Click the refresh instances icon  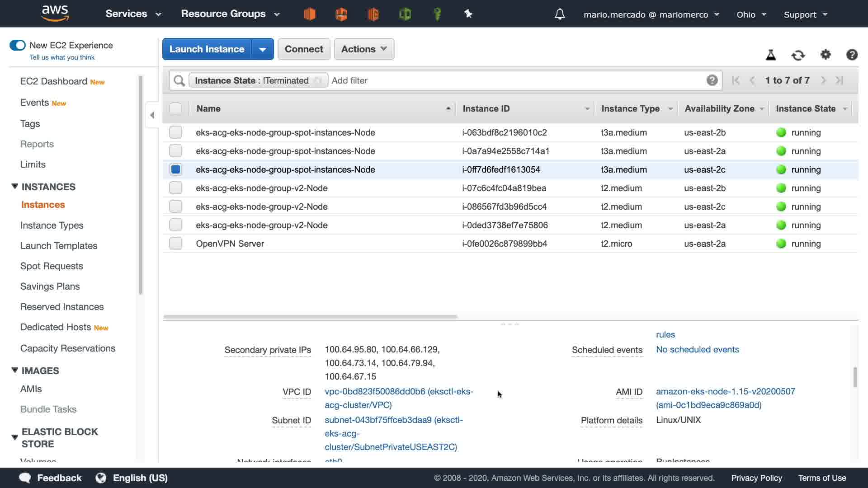798,55
